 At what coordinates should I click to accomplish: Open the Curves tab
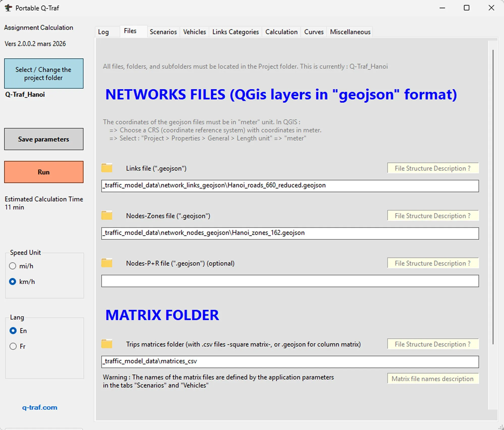coord(313,32)
